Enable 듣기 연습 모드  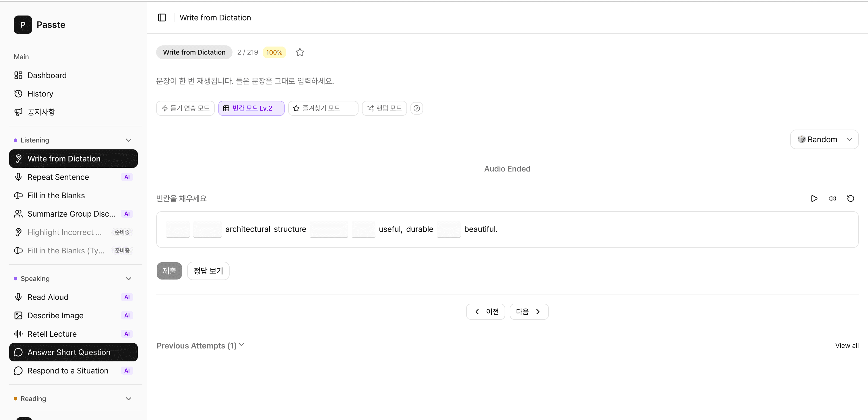(185, 108)
